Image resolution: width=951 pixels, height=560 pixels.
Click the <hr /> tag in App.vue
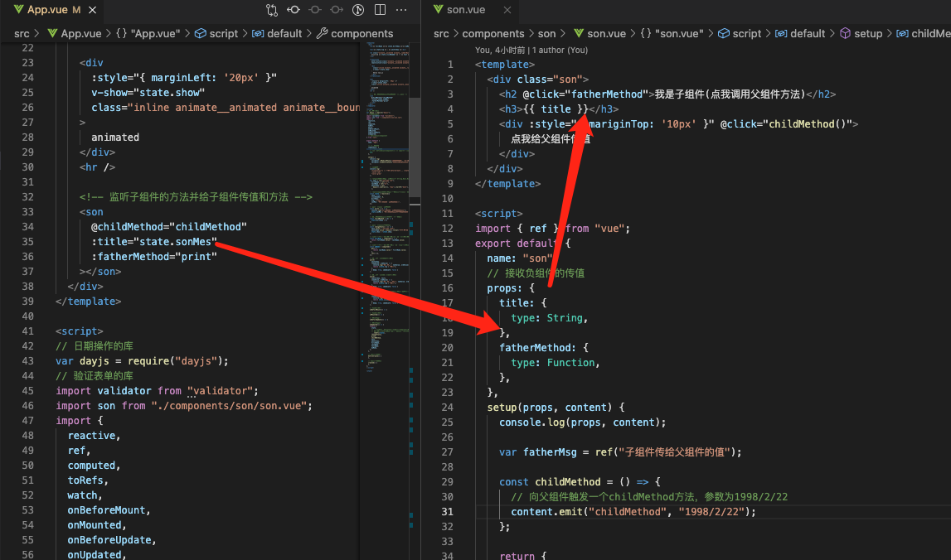point(97,167)
